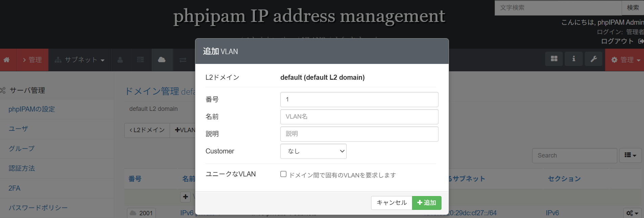This screenshot has height=218, width=644.
Task: Show the info icon in navbar
Action: tap(574, 59)
